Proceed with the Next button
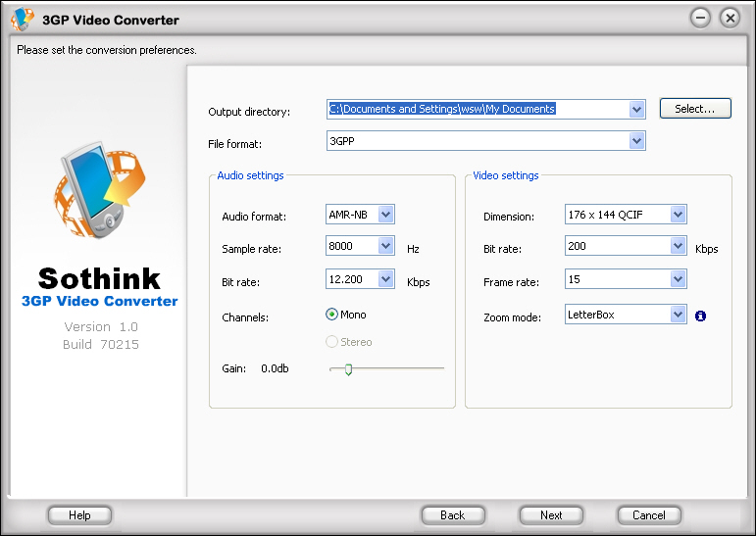The image size is (756, 536). pyautogui.click(x=551, y=515)
